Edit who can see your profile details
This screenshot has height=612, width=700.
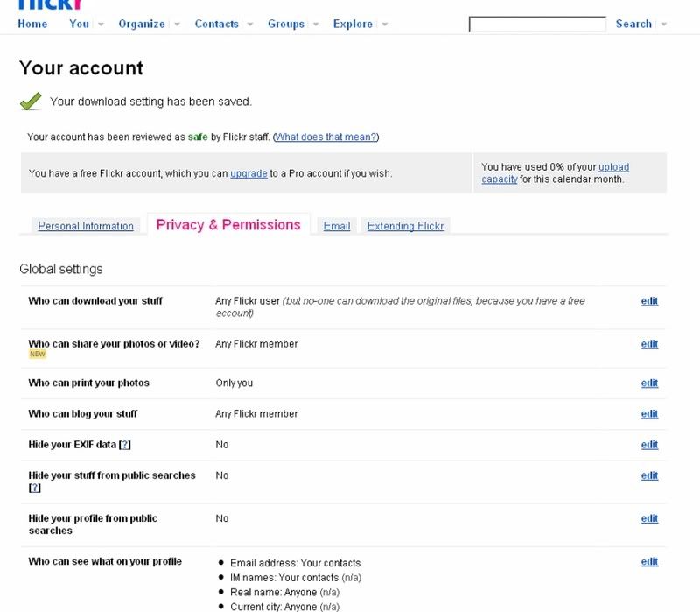[x=649, y=561]
